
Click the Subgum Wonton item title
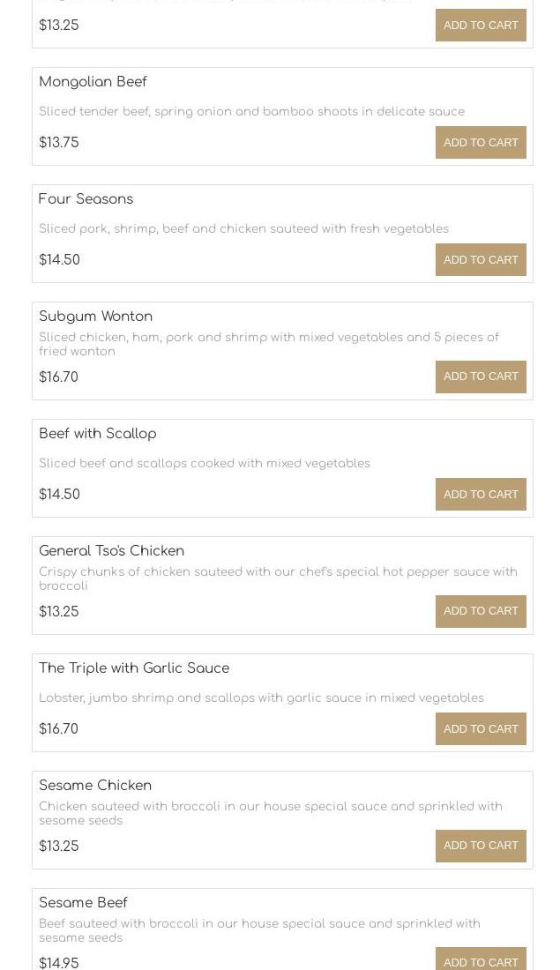[95, 317]
